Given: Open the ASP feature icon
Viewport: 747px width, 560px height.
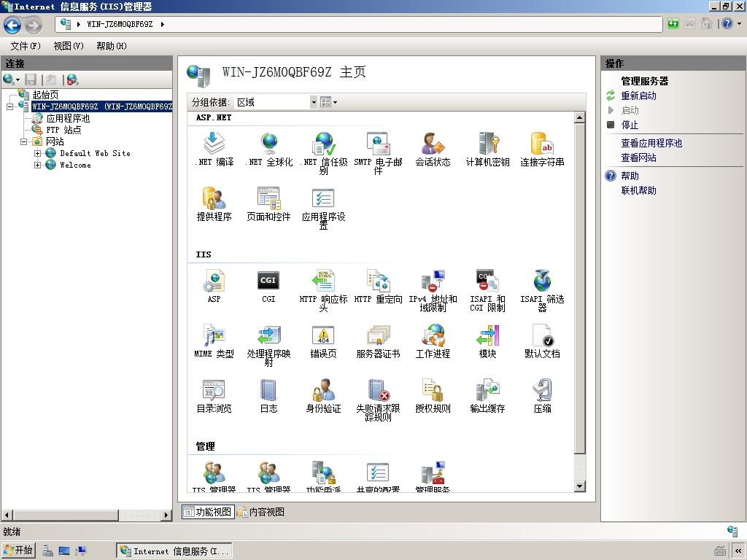Looking at the screenshot, I should 214,286.
